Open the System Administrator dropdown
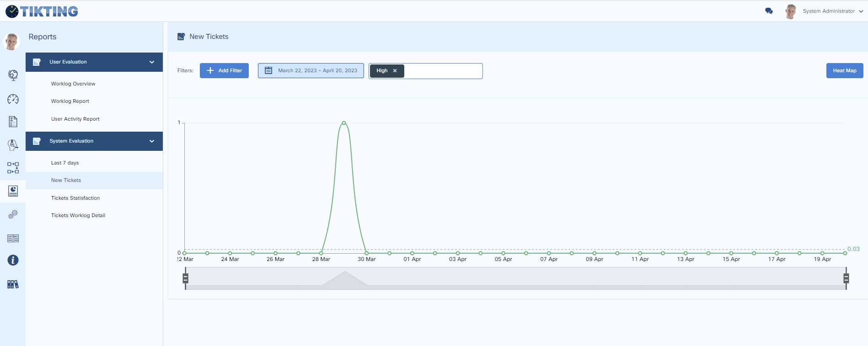 pyautogui.click(x=832, y=11)
